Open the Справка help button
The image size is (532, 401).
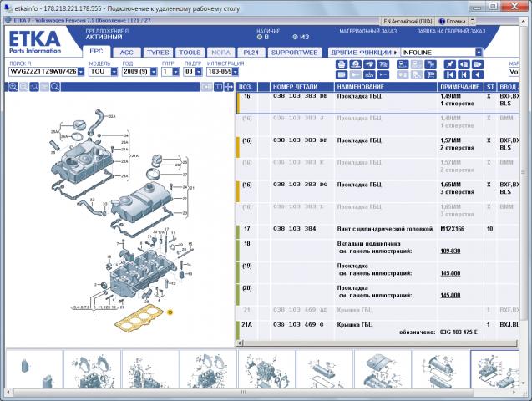(x=453, y=22)
